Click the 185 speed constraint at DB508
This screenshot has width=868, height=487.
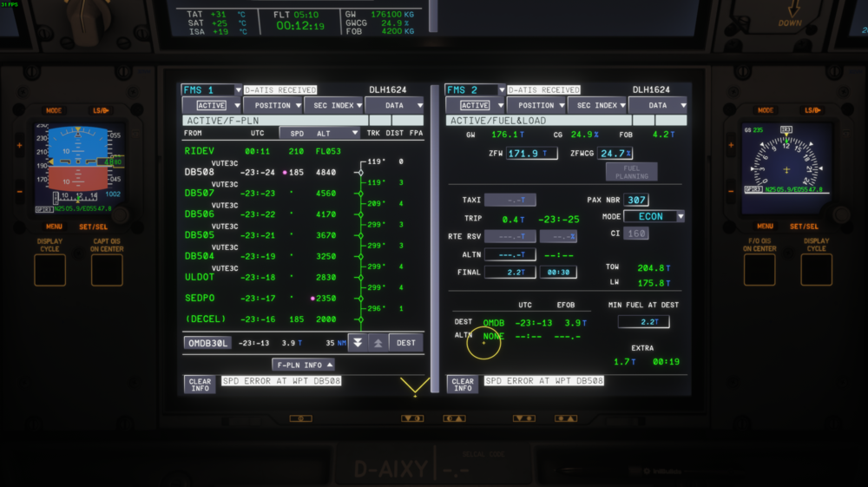[x=296, y=172]
